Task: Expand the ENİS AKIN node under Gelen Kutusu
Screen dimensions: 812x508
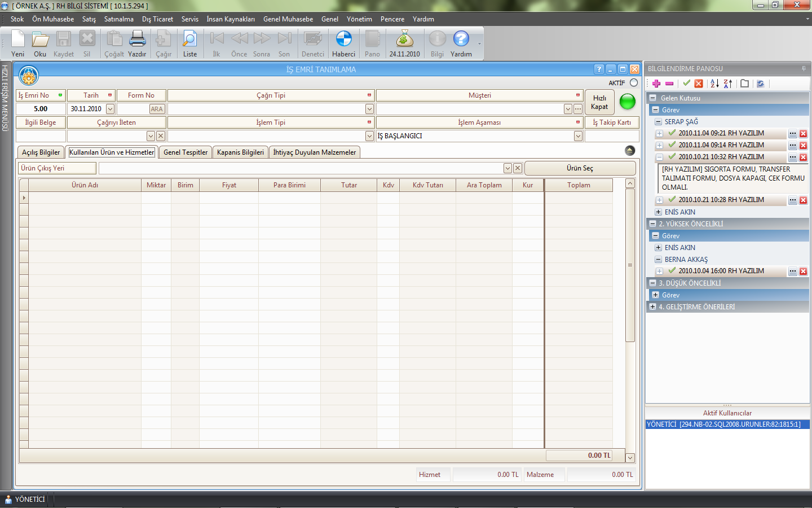Action: click(658, 212)
